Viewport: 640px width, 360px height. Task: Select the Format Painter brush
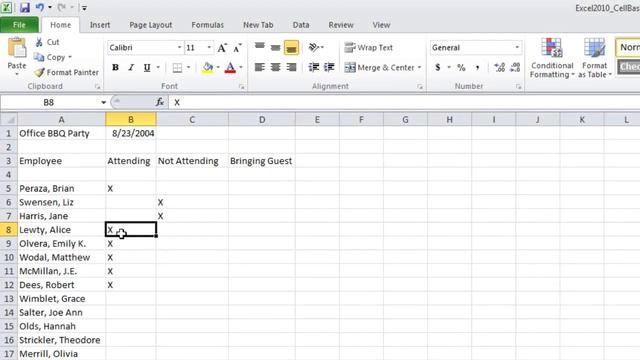(39, 72)
